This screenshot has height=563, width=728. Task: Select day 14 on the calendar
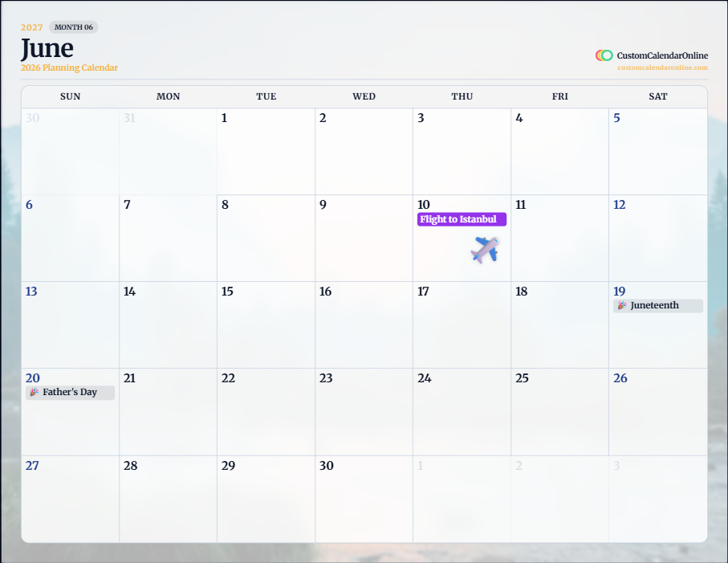click(168, 325)
